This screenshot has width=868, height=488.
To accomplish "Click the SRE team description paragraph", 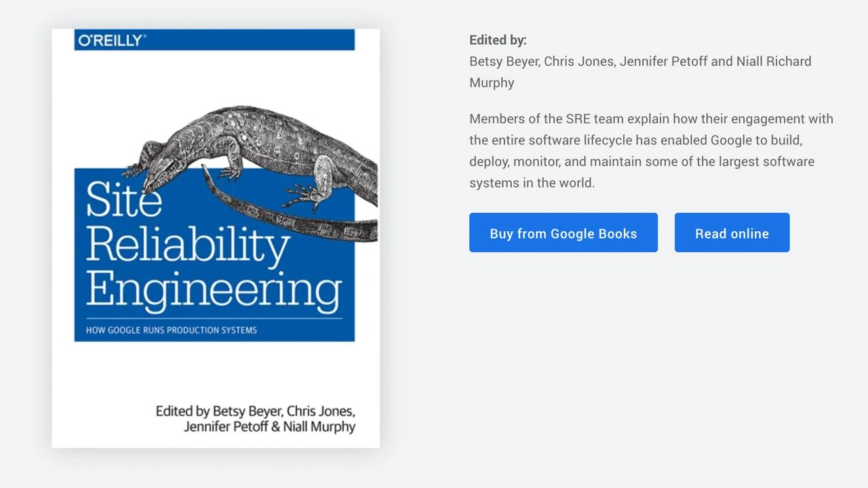I will (651, 150).
